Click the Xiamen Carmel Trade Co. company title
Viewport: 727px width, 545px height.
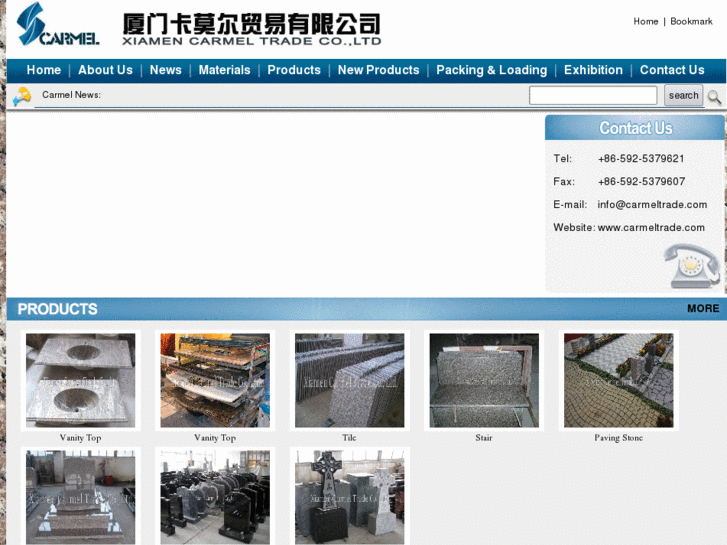[x=252, y=29]
